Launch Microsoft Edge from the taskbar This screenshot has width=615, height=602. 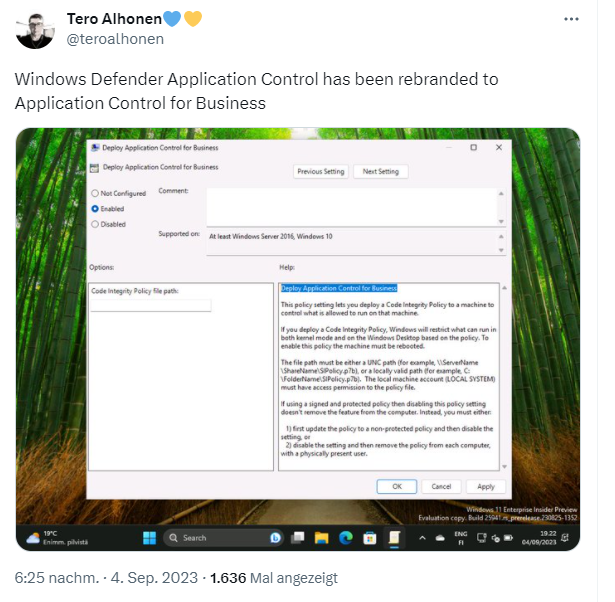click(345, 538)
